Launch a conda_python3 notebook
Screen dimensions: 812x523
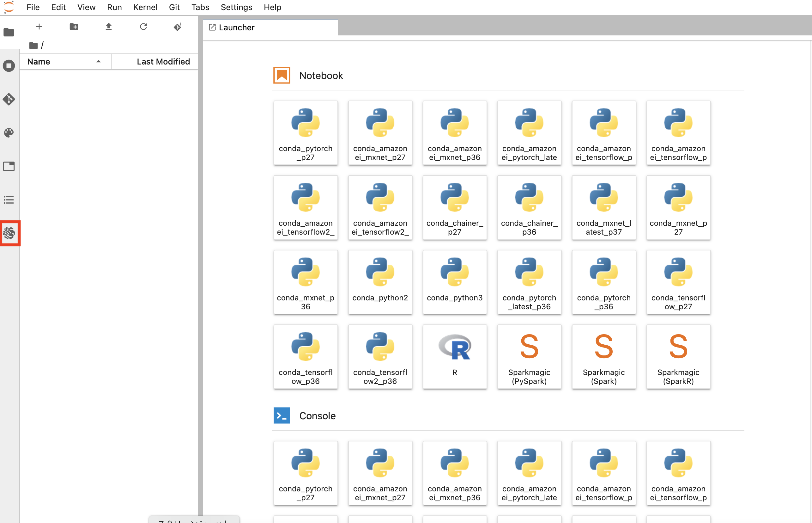(454, 282)
